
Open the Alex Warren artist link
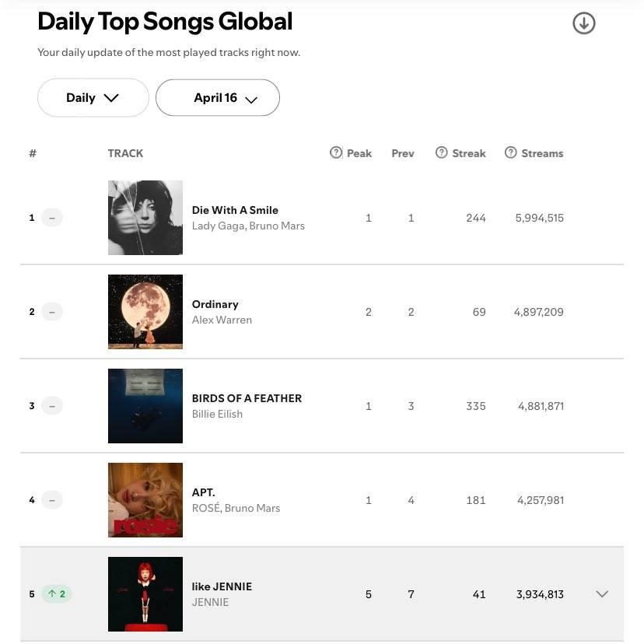point(222,320)
